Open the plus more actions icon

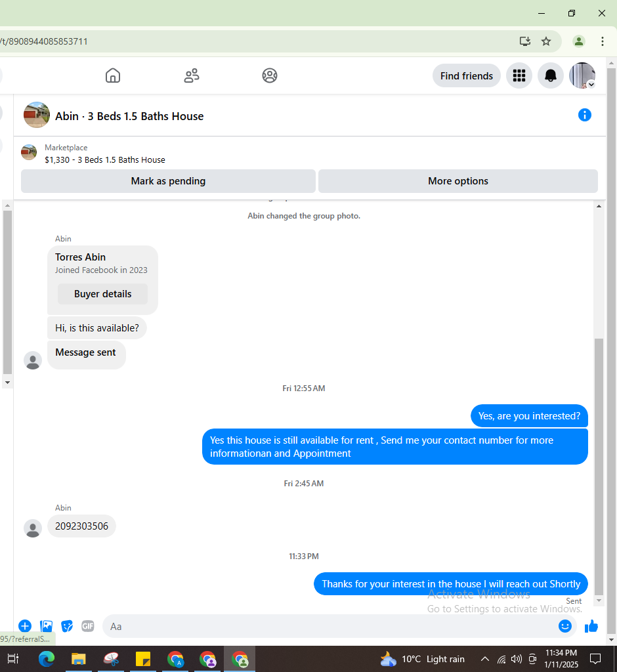point(25,626)
